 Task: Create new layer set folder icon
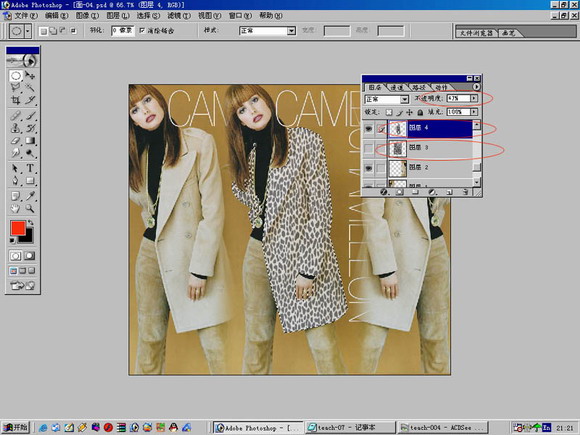[x=415, y=192]
